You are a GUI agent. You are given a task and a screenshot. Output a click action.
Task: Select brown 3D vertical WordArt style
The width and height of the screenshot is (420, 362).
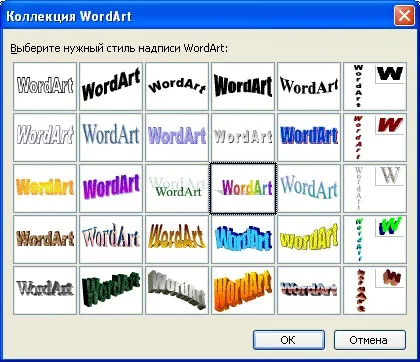tap(375, 290)
